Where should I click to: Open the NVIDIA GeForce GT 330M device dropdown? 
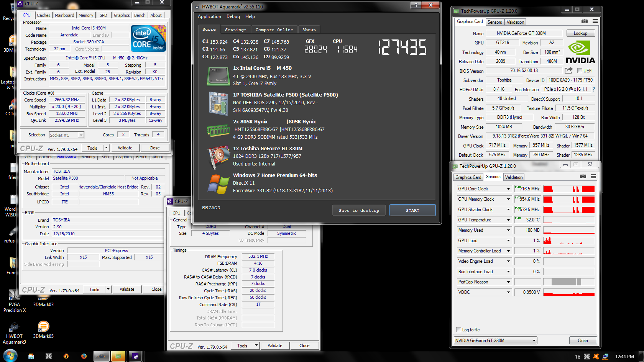click(x=495, y=341)
